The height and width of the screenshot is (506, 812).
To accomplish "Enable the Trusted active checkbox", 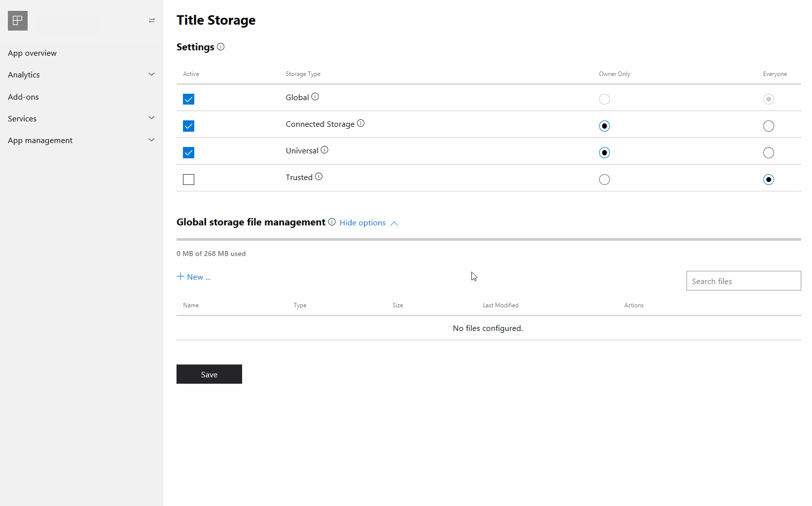I will tap(188, 180).
